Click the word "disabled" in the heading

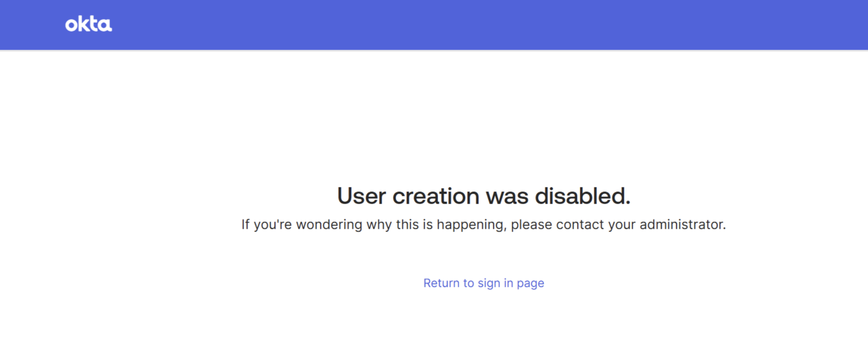click(582, 196)
